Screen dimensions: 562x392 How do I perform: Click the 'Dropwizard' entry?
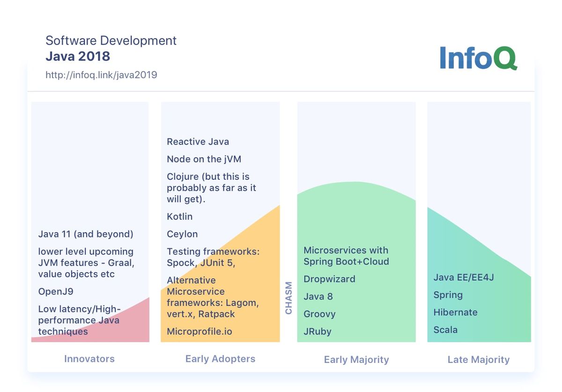(329, 279)
